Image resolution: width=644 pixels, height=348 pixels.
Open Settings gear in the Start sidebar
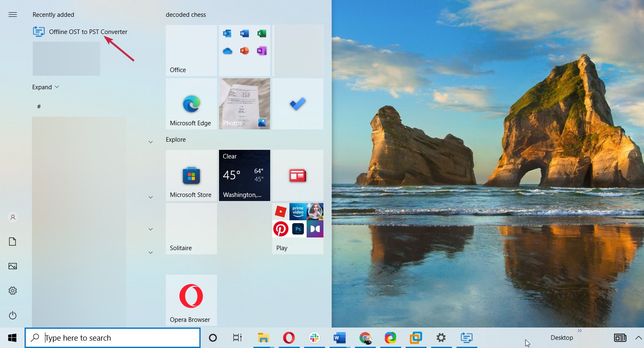pos(13,291)
